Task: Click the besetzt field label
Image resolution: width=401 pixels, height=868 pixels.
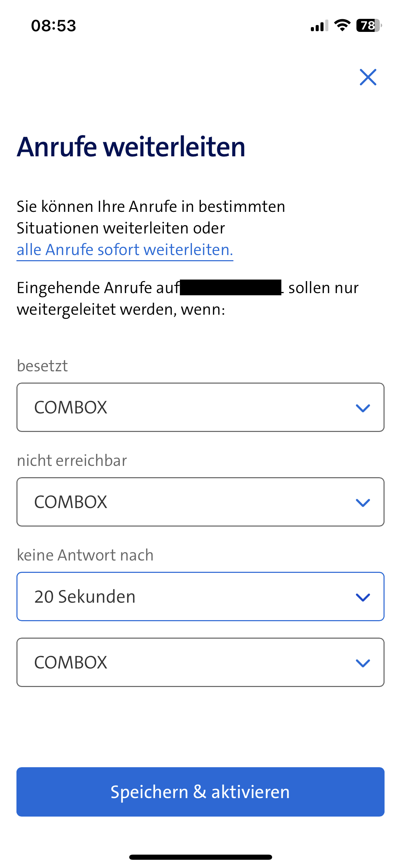Action: tap(42, 366)
